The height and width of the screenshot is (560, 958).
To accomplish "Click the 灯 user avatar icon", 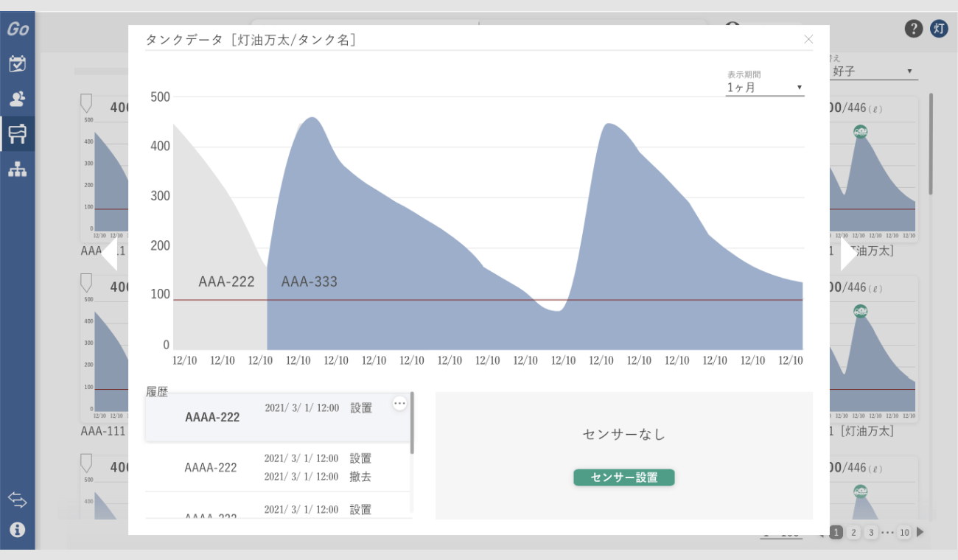I will click(x=939, y=29).
